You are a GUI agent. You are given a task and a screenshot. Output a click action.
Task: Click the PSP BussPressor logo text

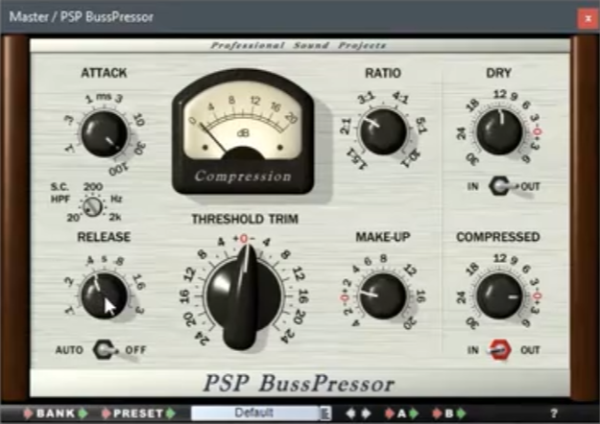[x=299, y=383]
